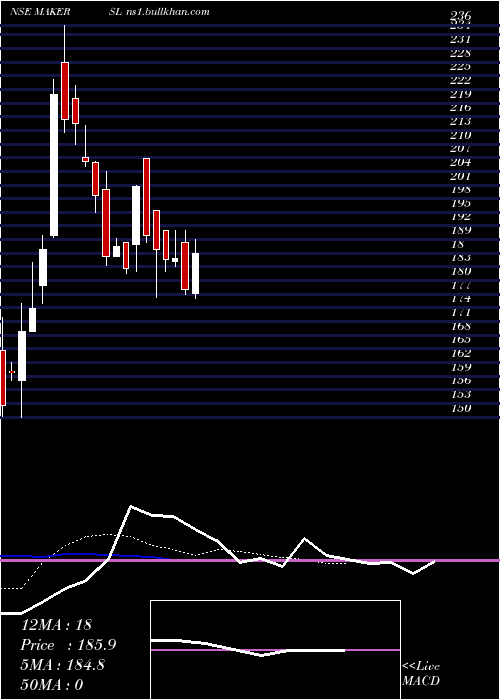Screen dimensions: 500x700
Task: Click inside the Live MACD inset box
Action: (x=275, y=650)
